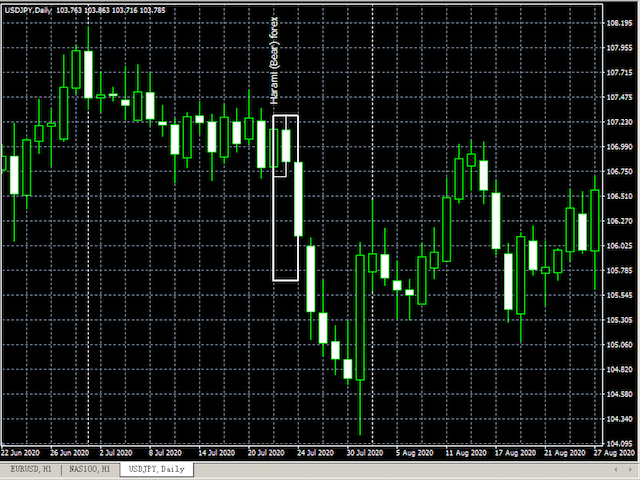Click the 104.580 price label
Image resolution: width=640 pixels, height=480 pixels.
click(619, 394)
